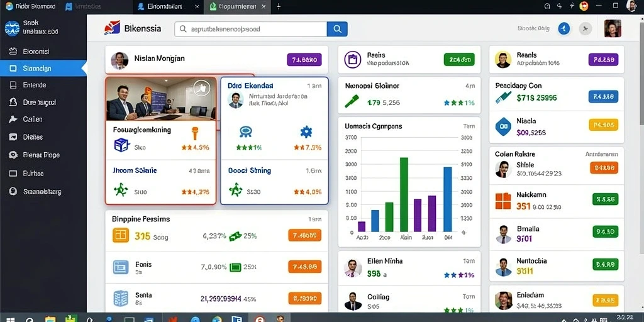Viewport: 644px width, 322px height.
Task: Click the Bulrtise sidebar icon
Action: click(x=13, y=174)
